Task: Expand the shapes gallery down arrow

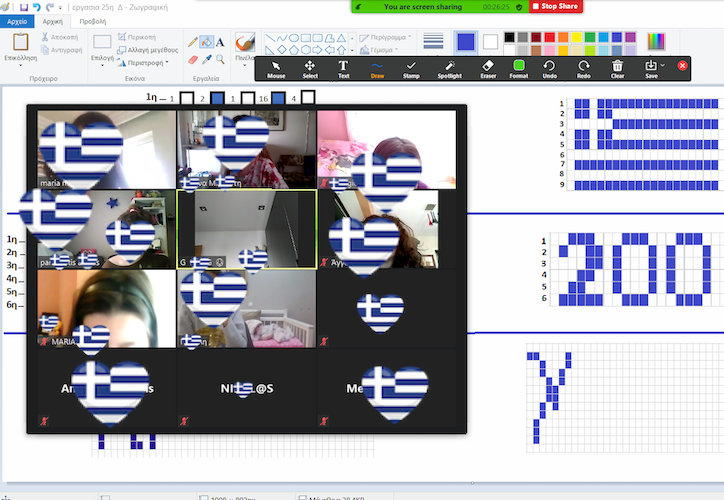Action: (x=352, y=50)
